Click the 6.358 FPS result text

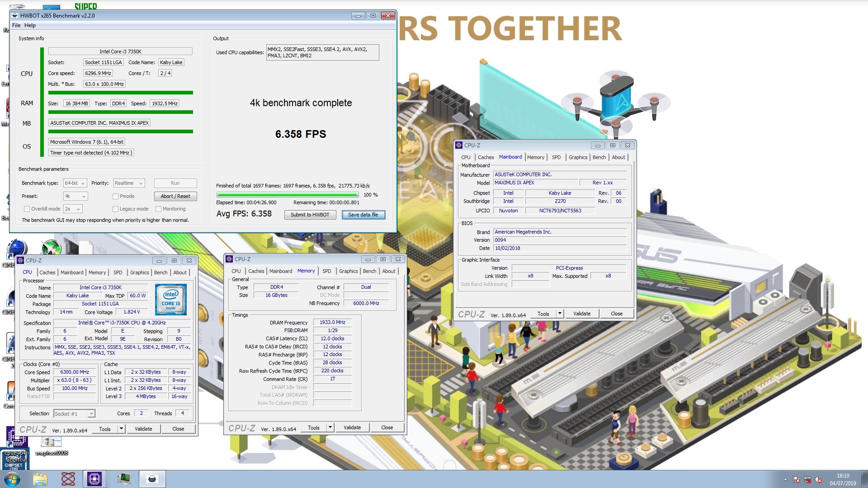point(301,134)
